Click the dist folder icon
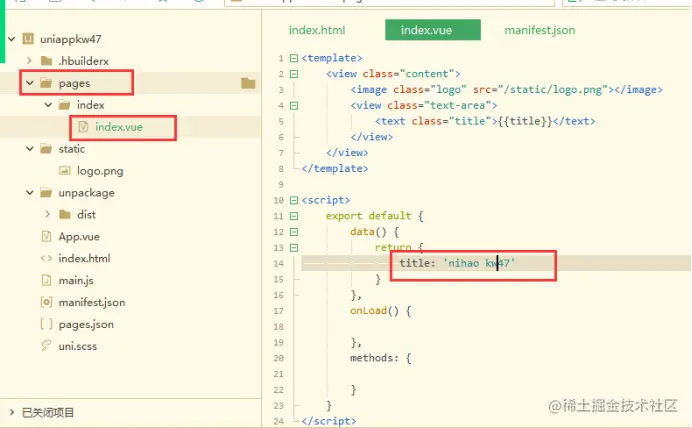 (x=65, y=214)
